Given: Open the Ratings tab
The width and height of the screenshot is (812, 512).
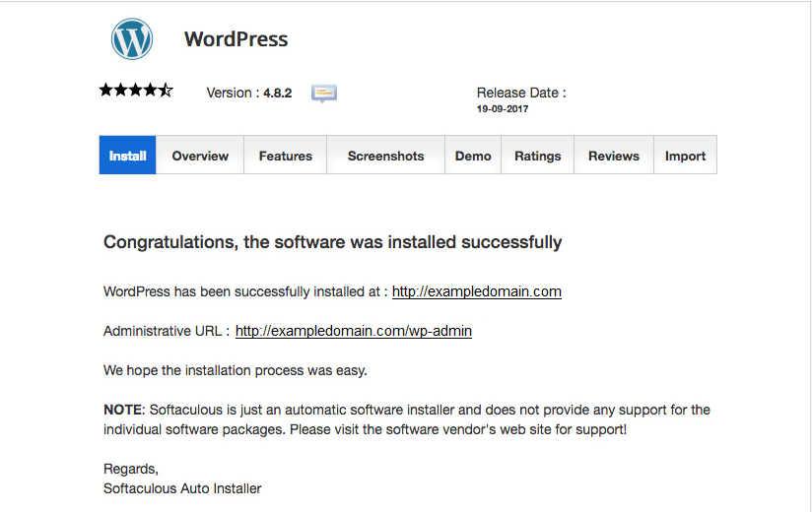Looking at the screenshot, I should [x=537, y=156].
